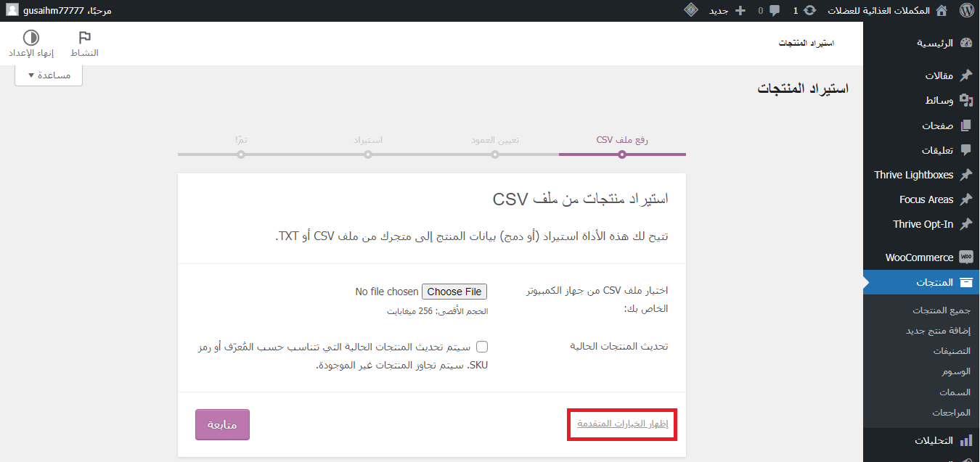This screenshot has height=462, width=980.
Task: Click the إنهاء الإعداد setup icon
Action: click(x=31, y=38)
